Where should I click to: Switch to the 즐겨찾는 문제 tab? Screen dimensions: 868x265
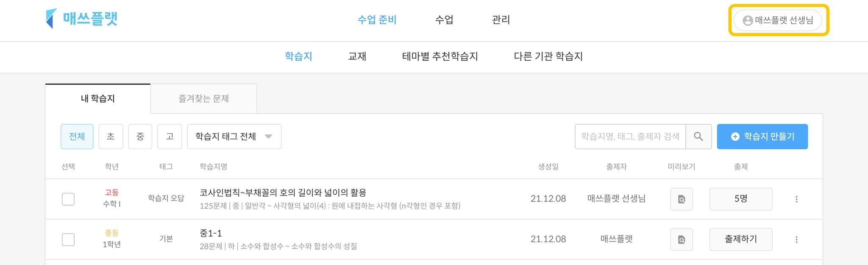(x=203, y=99)
